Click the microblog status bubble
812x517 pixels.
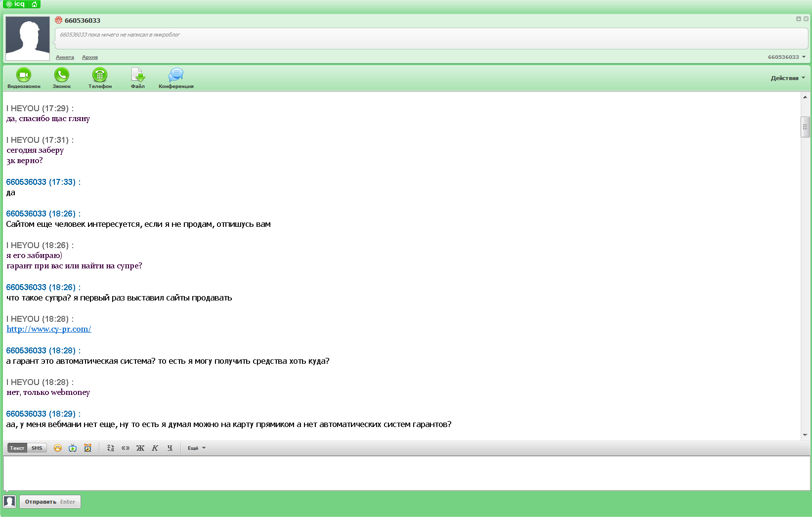pyautogui.click(x=431, y=39)
